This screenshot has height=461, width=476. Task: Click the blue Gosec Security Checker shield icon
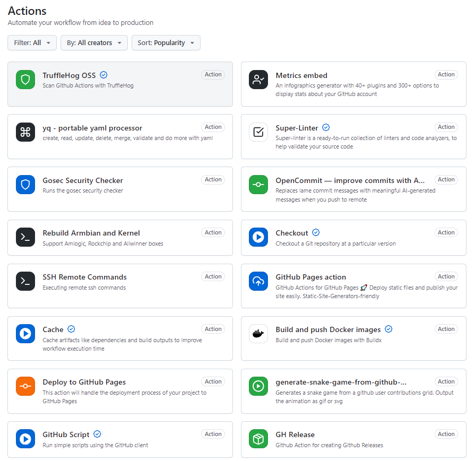tap(25, 185)
